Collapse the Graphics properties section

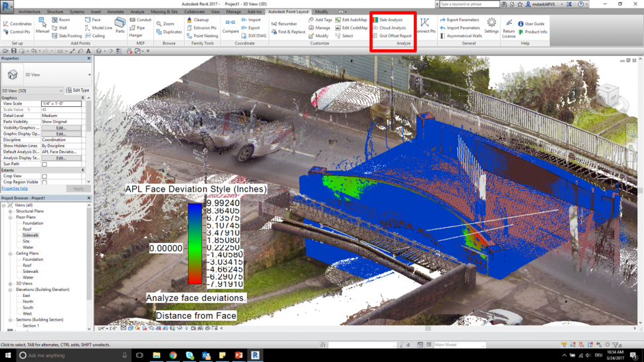coord(82,98)
